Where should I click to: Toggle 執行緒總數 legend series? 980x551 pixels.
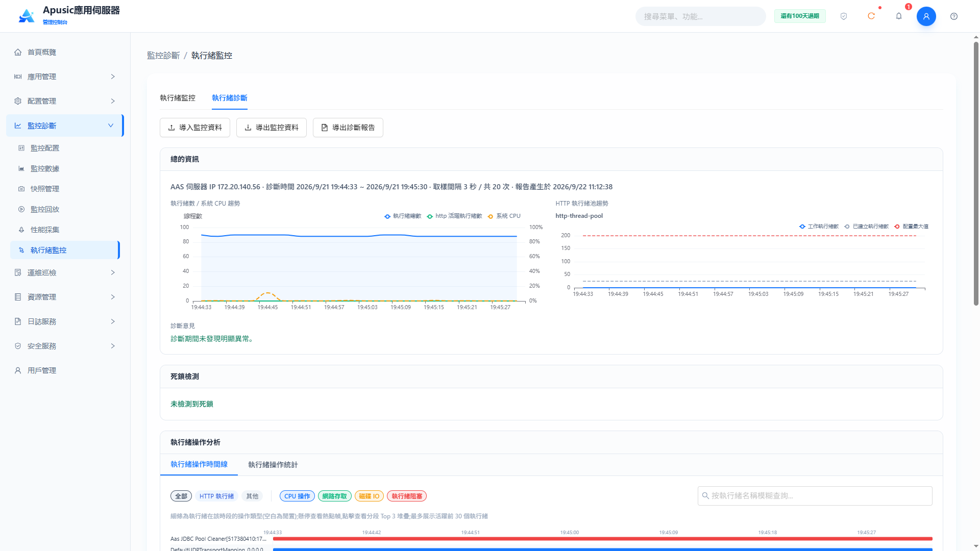click(x=403, y=216)
